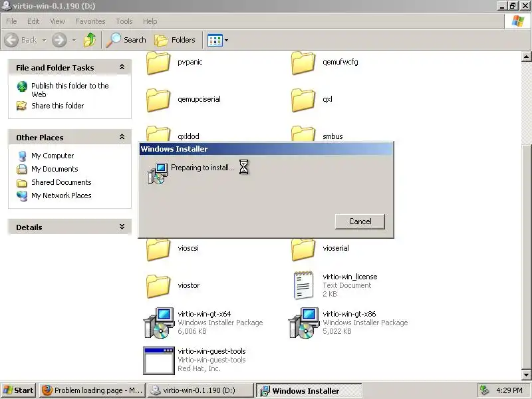532x399 pixels.
Task: Click Cancel in Windows Installer dialog
Action: 360,221
